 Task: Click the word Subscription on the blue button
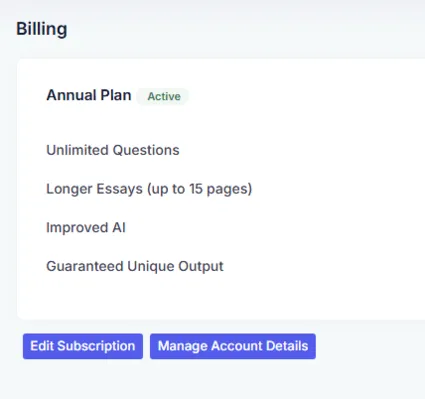[x=96, y=346]
